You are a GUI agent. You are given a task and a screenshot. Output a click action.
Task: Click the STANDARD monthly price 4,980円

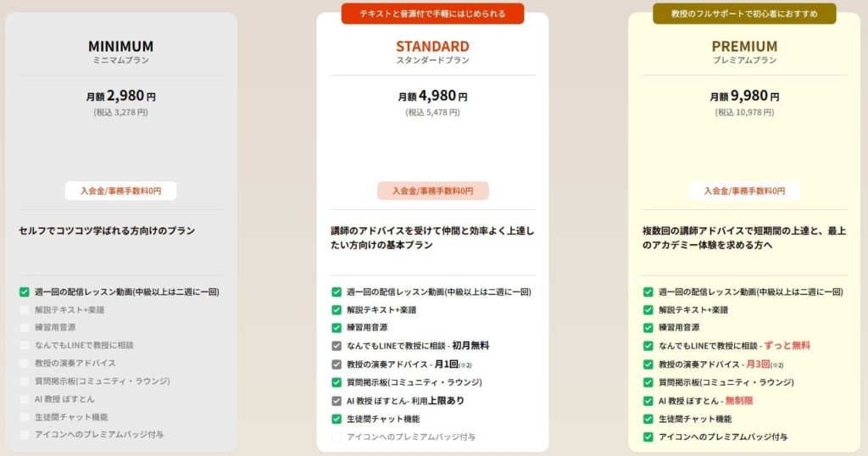[432, 96]
